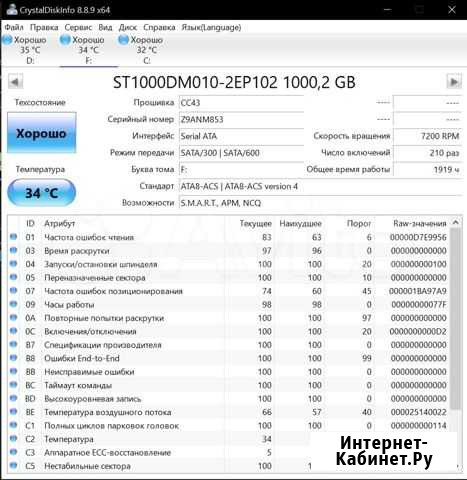
Task: Click status icon for attribute 09
Action: coord(13,304)
